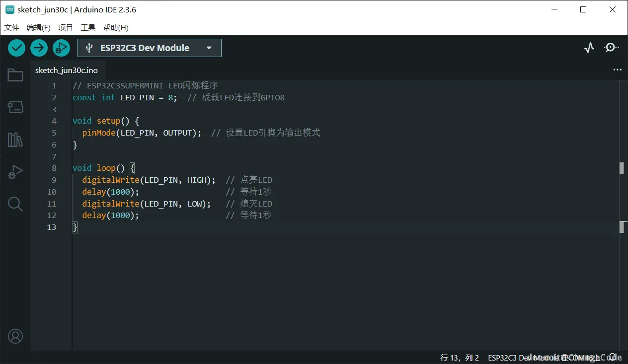
Task: Open the Serial Plotter
Action: click(589, 48)
